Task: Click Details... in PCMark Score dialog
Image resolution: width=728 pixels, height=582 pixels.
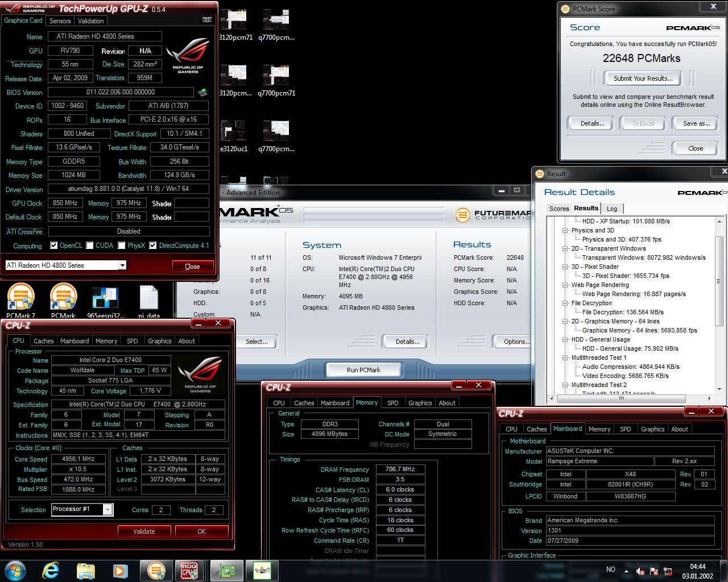Action: pyautogui.click(x=591, y=123)
